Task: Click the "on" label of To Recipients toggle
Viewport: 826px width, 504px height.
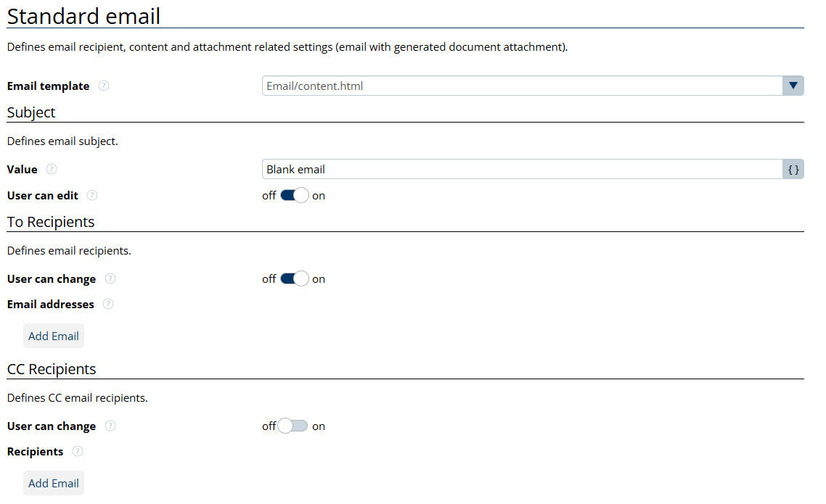Action: pos(319,279)
